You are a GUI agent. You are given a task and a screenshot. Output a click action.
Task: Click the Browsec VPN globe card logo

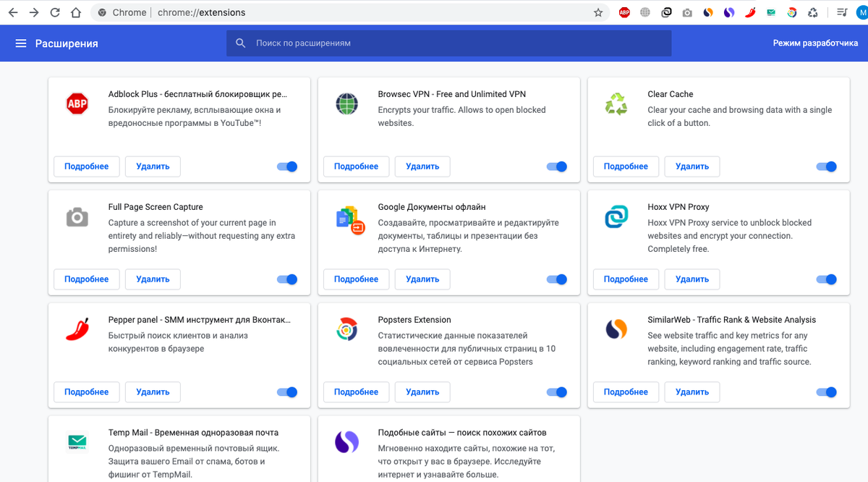(x=347, y=104)
